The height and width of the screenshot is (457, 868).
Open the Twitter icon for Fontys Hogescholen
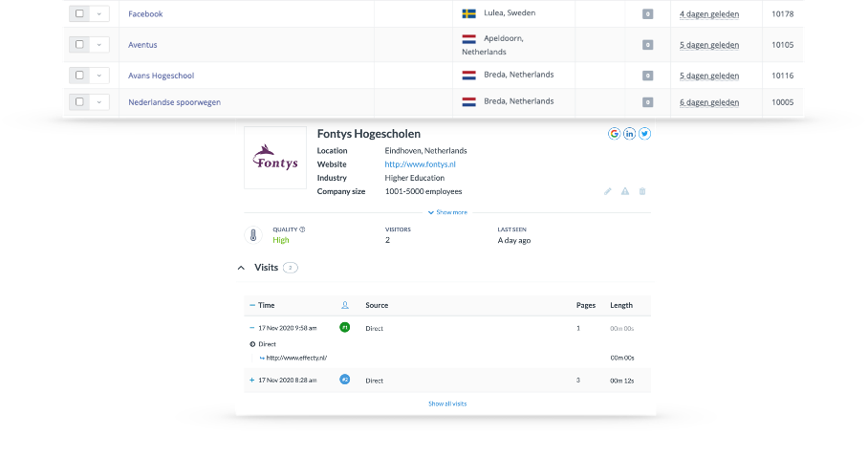tap(644, 134)
